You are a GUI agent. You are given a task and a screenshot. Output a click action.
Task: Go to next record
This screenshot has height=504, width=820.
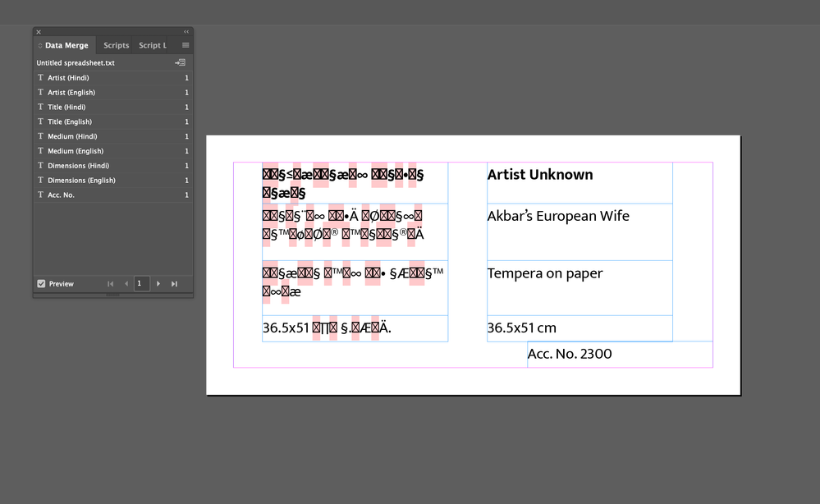click(158, 284)
